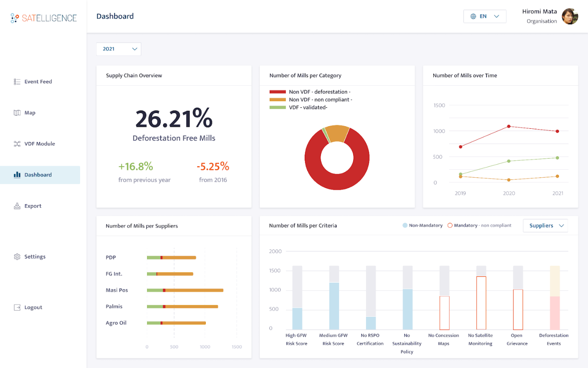Toggle Non VDF - non compliant legend entry
The image size is (588, 368).
[x=311, y=100]
